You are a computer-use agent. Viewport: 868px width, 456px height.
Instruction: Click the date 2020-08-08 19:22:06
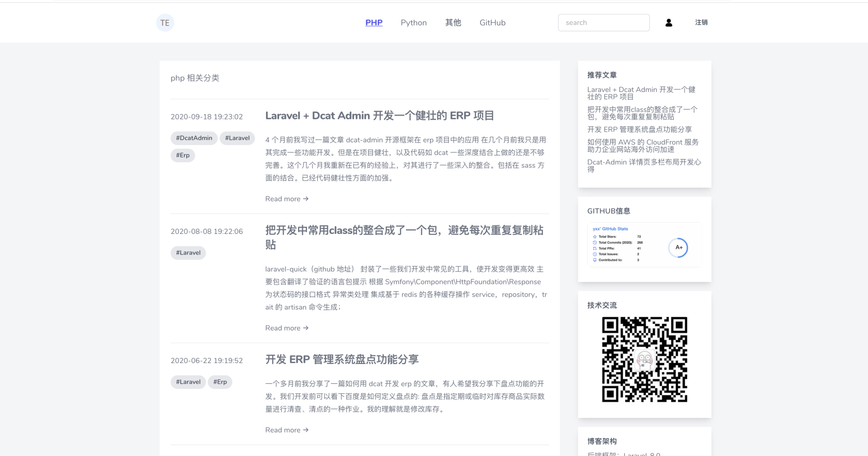tap(207, 231)
